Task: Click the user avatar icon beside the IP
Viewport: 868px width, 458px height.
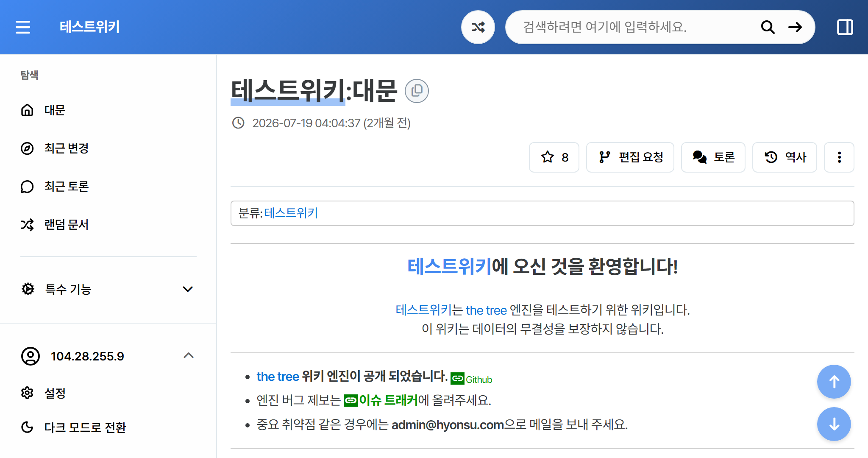Action: point(31,356)
